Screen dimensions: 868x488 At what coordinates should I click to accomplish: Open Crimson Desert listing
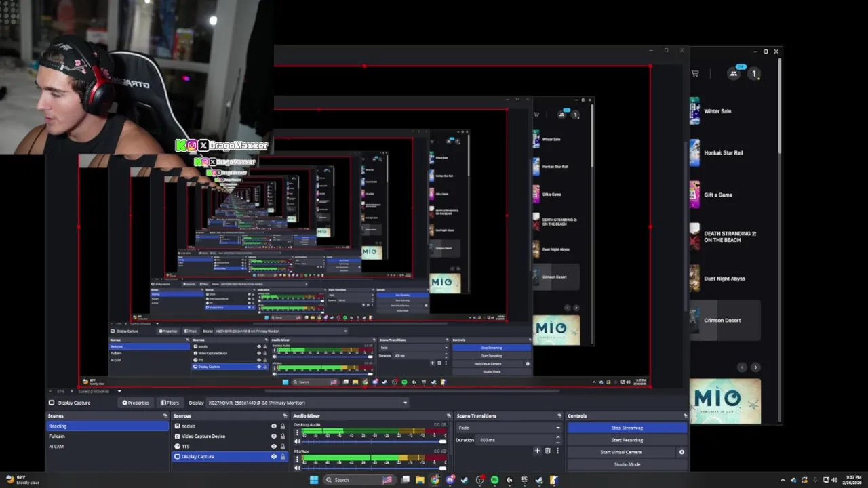click(x=724, y=320)
